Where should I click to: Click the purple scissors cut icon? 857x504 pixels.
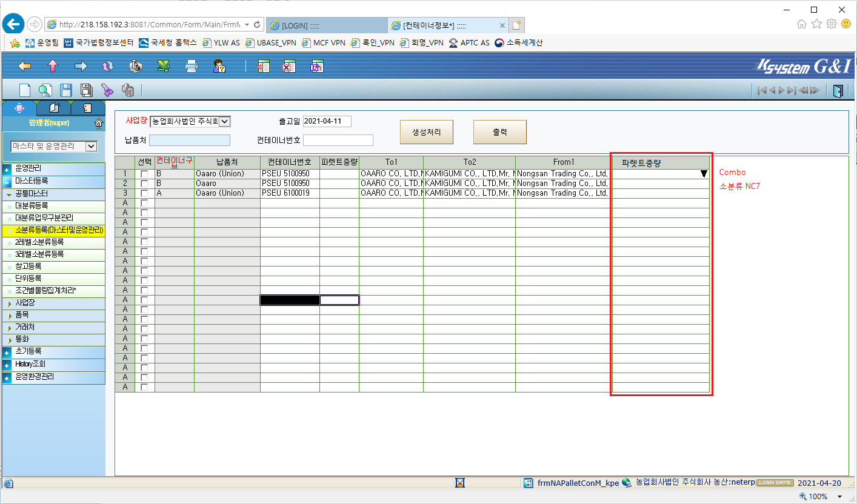pyautogui.click(x=107, y=90)
